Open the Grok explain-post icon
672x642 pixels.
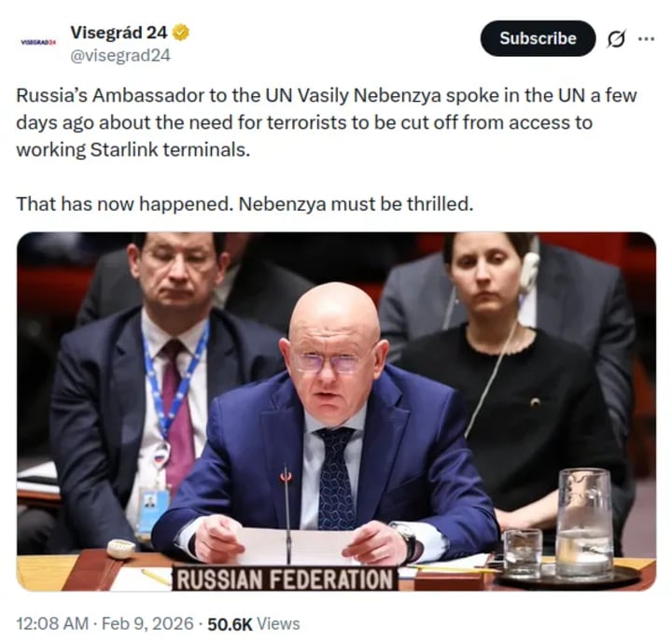click(617, 38)
